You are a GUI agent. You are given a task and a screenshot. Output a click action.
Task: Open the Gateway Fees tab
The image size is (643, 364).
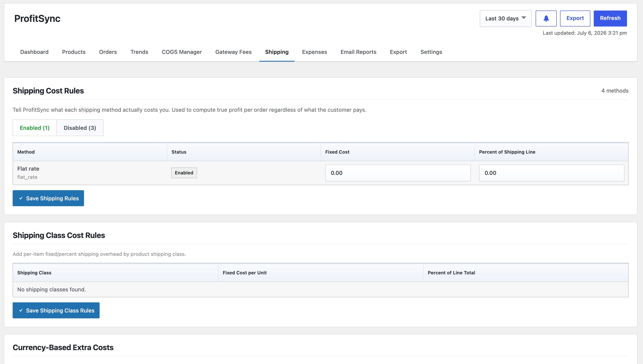pyautogui.click(x=233, y=52)
